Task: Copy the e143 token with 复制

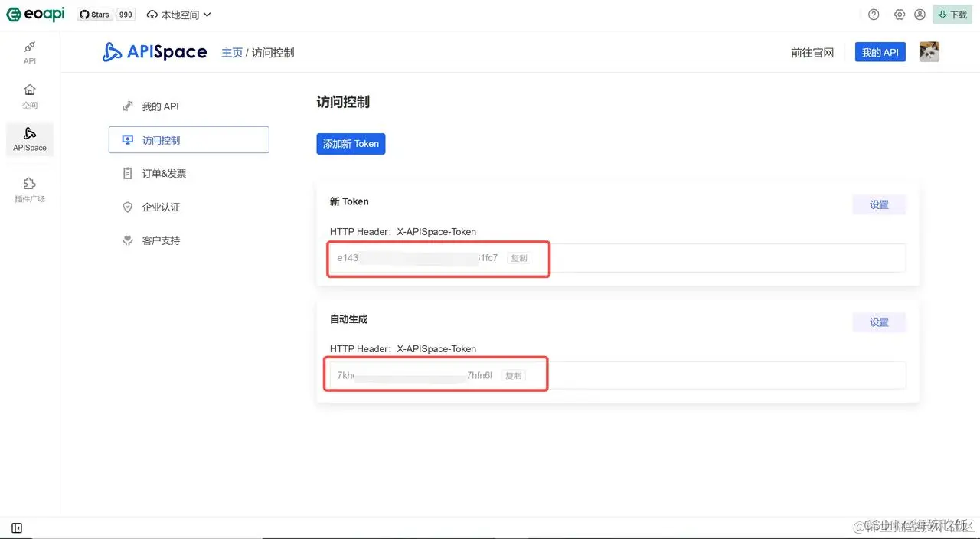Action: [519, 258]
